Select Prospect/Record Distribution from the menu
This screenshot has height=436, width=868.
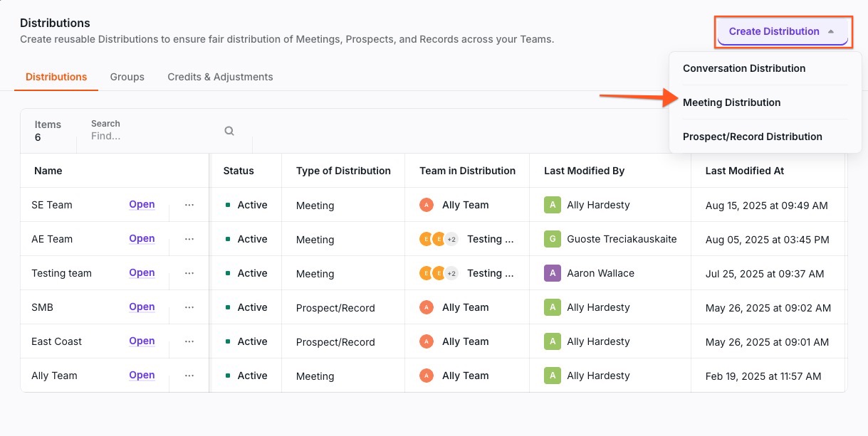click(753, 136)
